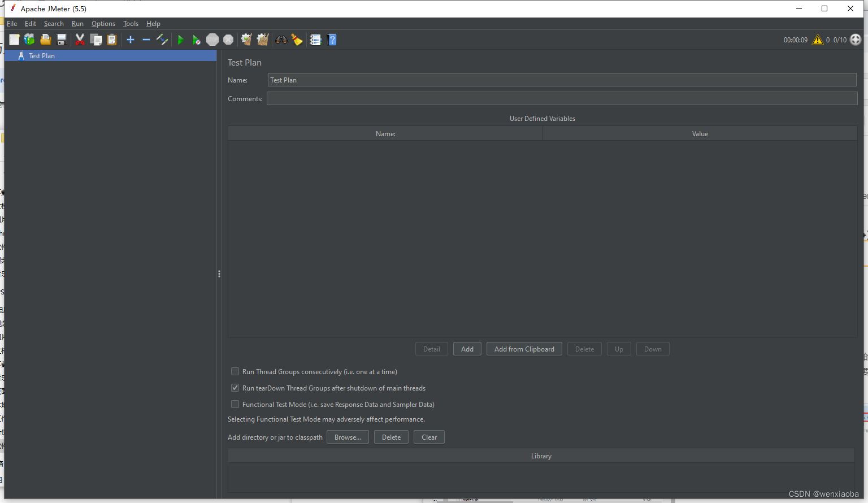This screenshot has width=868, height=503.
Task: Browse for a classpath jar
Action: tap(348, 437)
